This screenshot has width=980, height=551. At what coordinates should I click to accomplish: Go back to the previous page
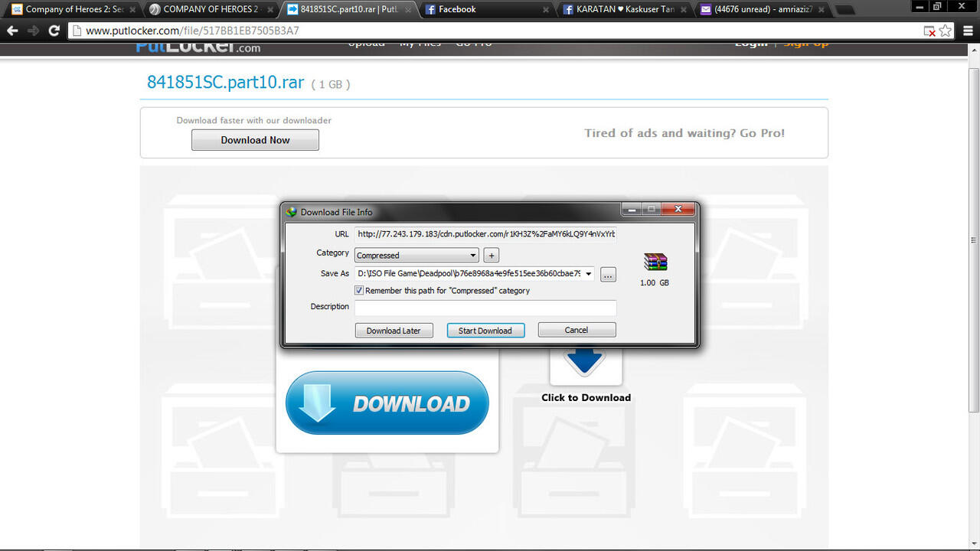12,31
